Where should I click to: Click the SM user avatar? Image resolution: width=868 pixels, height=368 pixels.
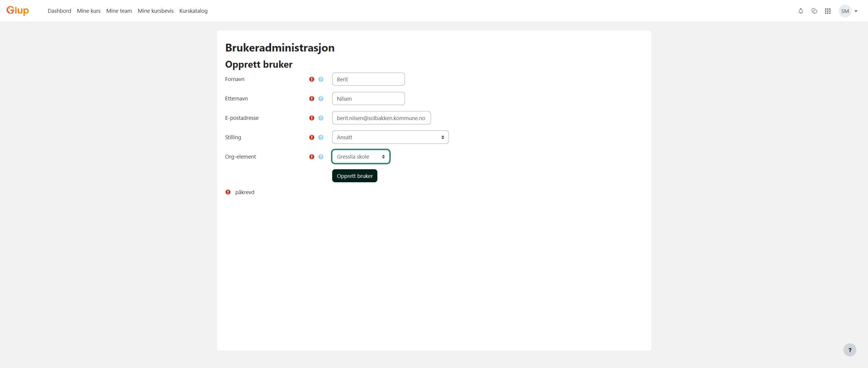845,11
